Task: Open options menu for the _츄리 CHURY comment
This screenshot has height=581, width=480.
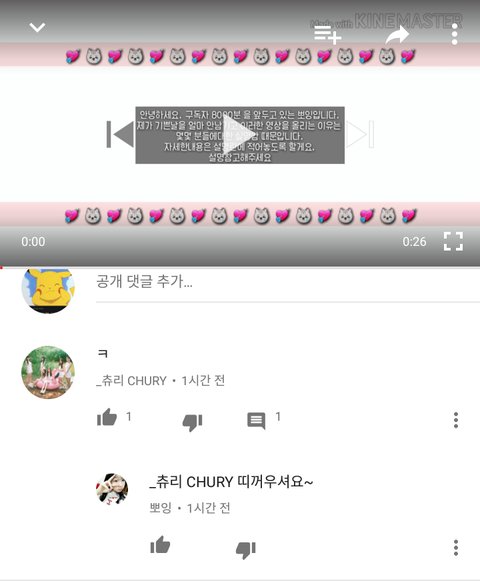Action: [456, 420]
